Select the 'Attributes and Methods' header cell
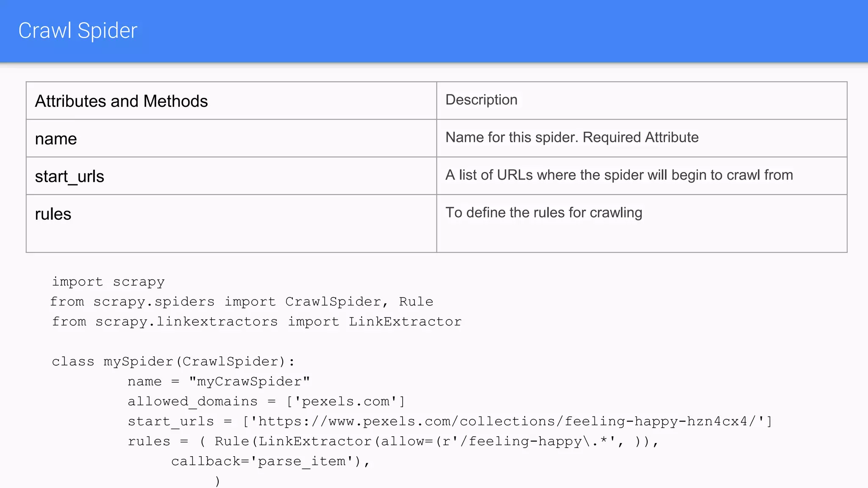Image resolution: width=868 pixels, height=488 pixels. 231,101
